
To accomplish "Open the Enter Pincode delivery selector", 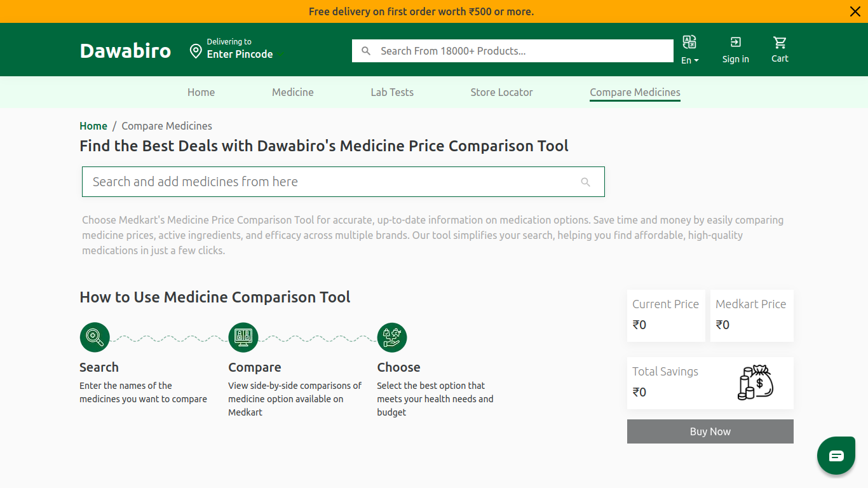I will point(240,54).
